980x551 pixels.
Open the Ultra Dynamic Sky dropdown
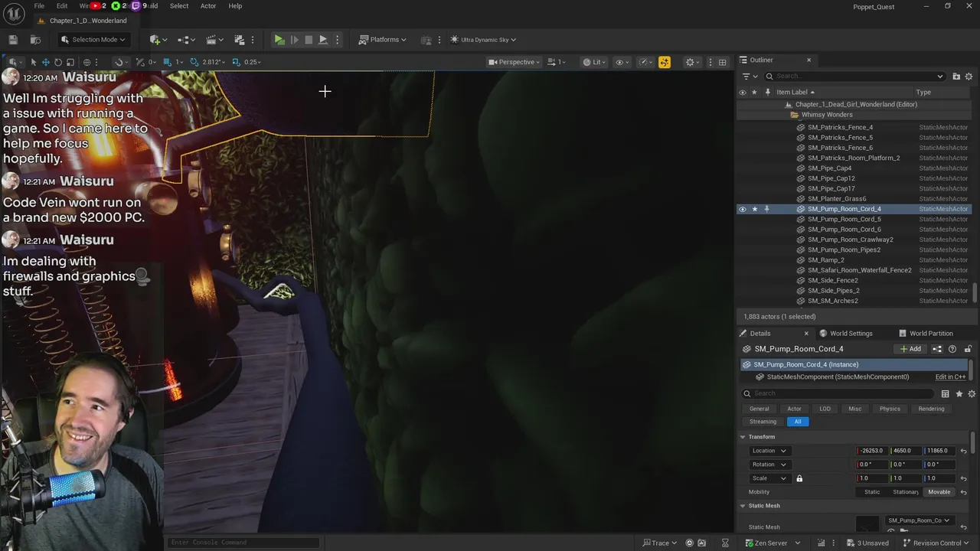tap(483, 40)
